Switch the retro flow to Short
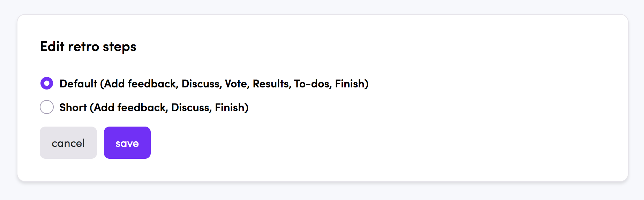Screen dimensions: 644x200 pyautogui.click(x=47, y=107)
